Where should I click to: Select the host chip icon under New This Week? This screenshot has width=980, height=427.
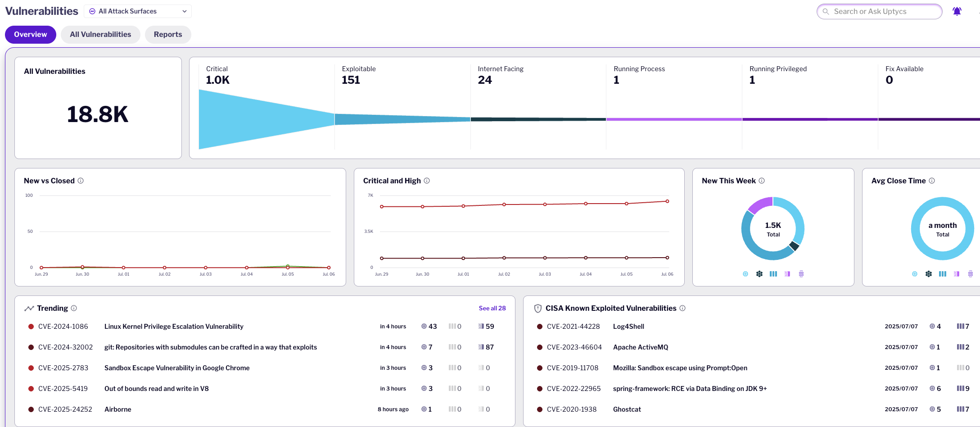click(745, 273)
